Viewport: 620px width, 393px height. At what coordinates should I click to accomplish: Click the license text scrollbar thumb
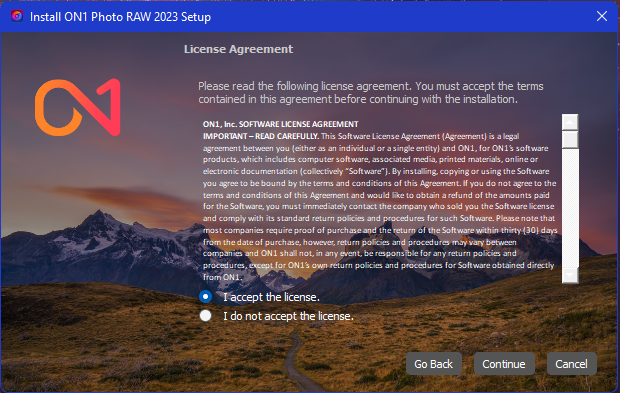[570, 140]
